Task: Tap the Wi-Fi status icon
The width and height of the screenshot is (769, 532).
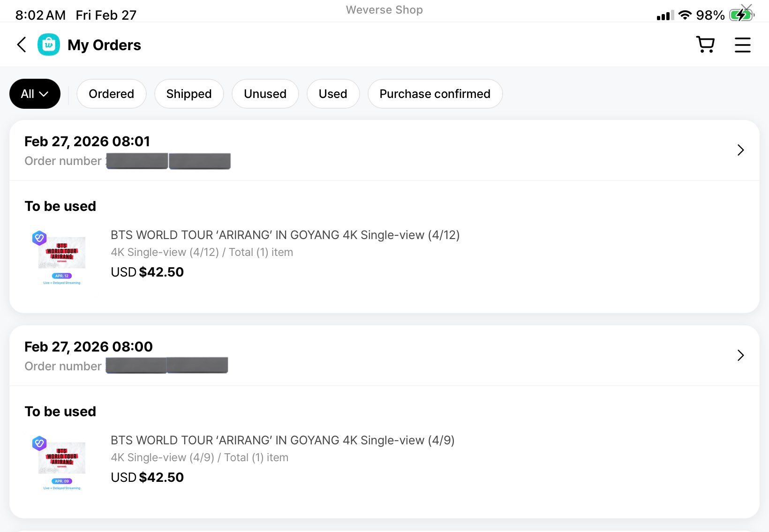Action: tap(685, 15)
